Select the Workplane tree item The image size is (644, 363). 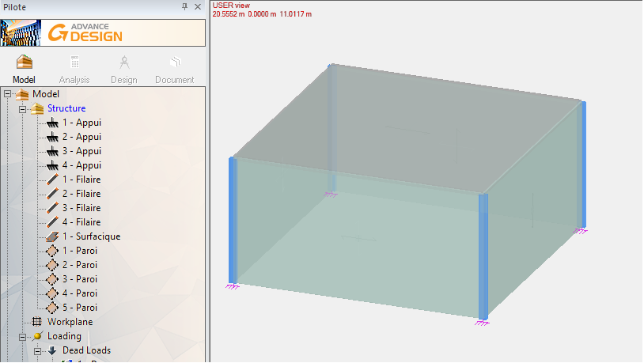[70, 322]
